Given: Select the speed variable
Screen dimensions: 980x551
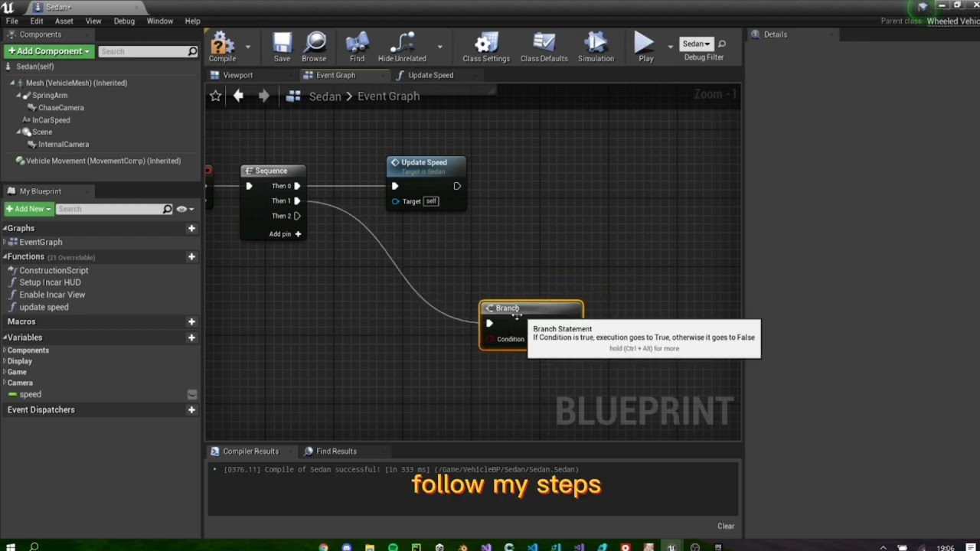Looking at the screenshot, I should tap(31, 395).
